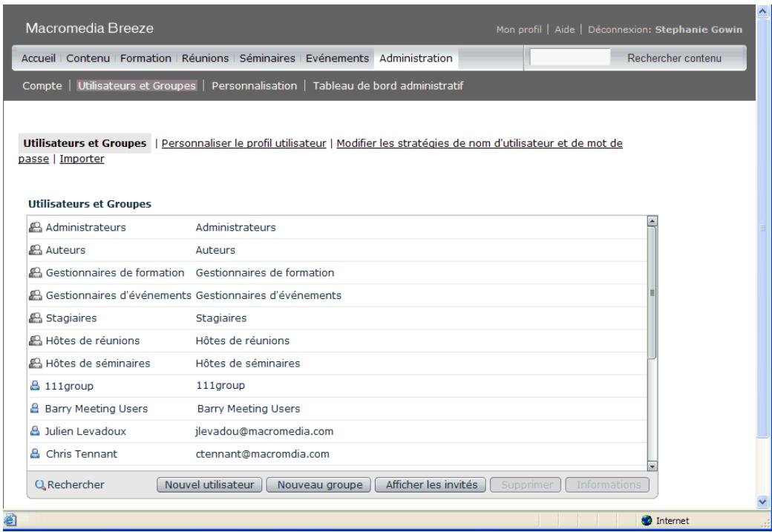Select the Stagiaires group name
This screenshot has width=772, height=532.
click(x=71, y=318)
